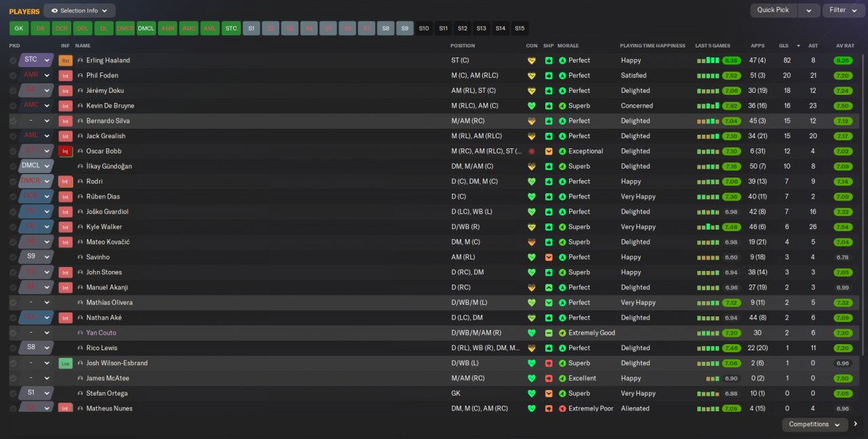Viewport: 868px width, 439px height.
Task: Click James McAtee's last 5 games bars
Action: coord(712,378)
